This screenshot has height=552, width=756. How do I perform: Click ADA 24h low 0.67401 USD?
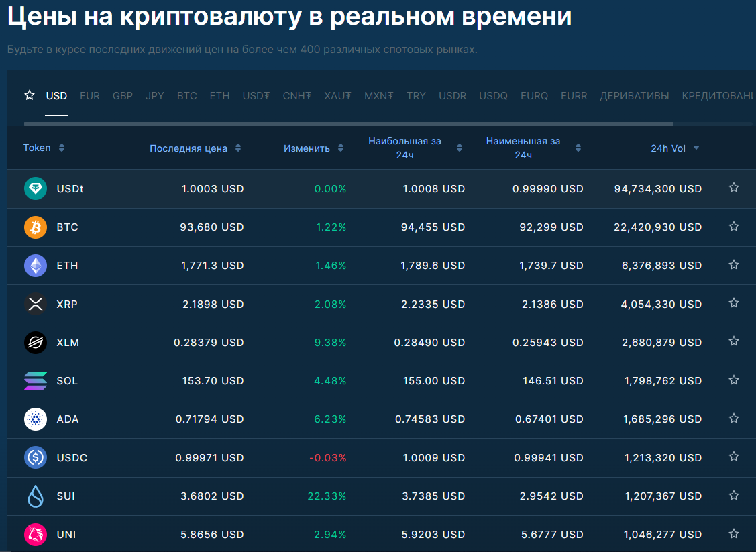click(x=549, y=419)
